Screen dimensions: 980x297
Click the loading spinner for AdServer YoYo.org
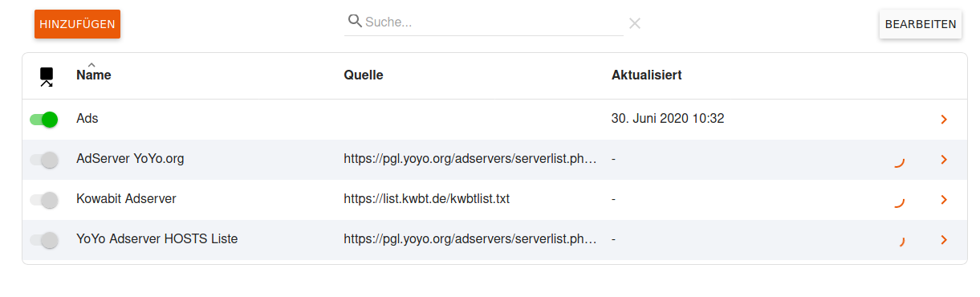click(900, 161)
